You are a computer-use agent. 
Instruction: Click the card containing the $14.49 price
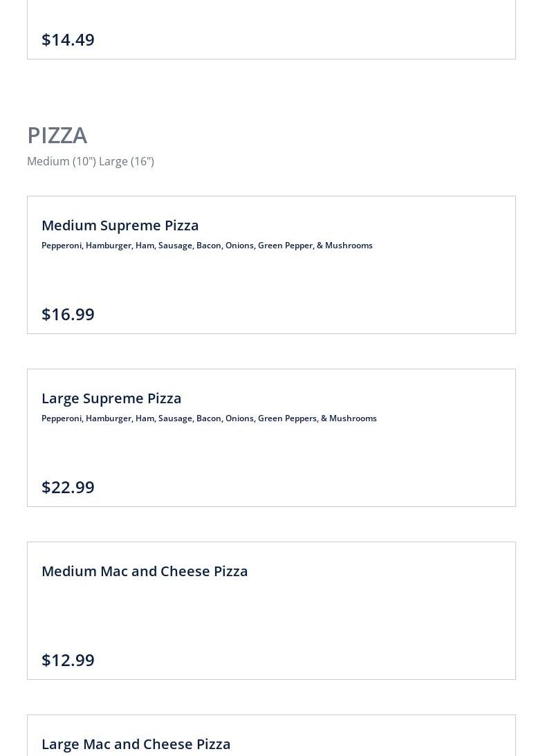tap(271, 30)
